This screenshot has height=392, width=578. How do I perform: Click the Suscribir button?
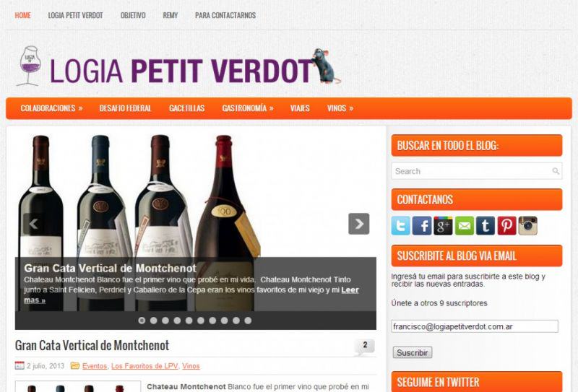[412, 352]
